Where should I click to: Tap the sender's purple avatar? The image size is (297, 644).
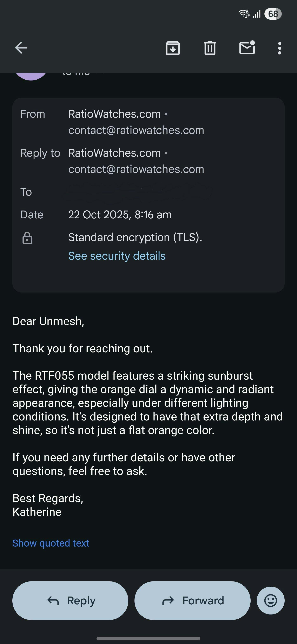[31, 76]
